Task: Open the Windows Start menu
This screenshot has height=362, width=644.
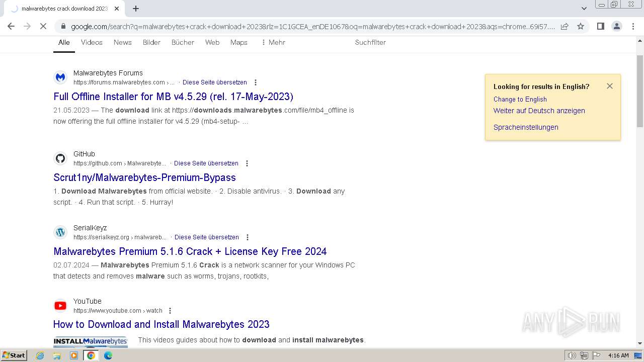Action: [14, 355]
